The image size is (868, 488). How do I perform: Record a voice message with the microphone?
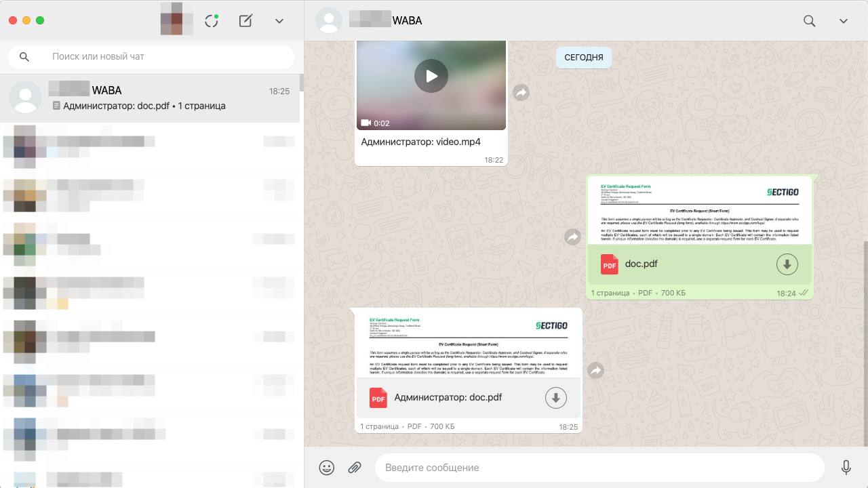coord(846,468)
